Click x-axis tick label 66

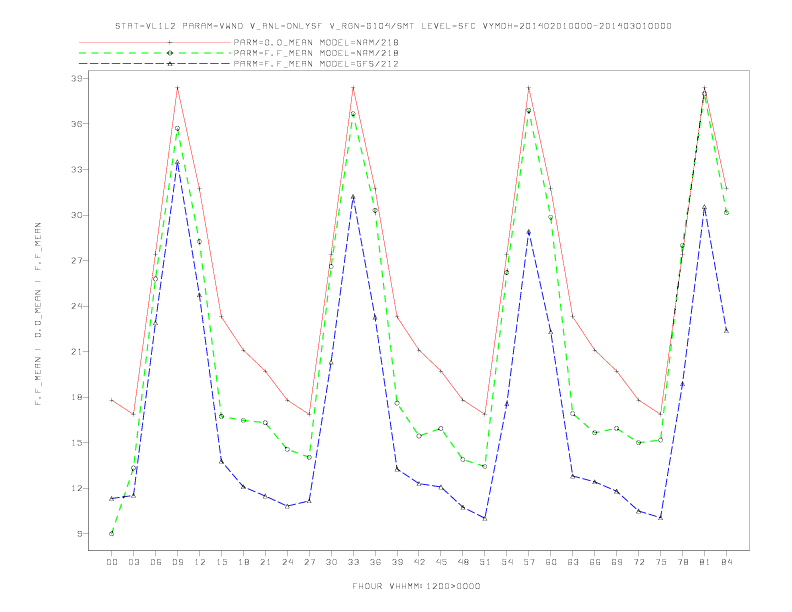[x=595, y=562]
